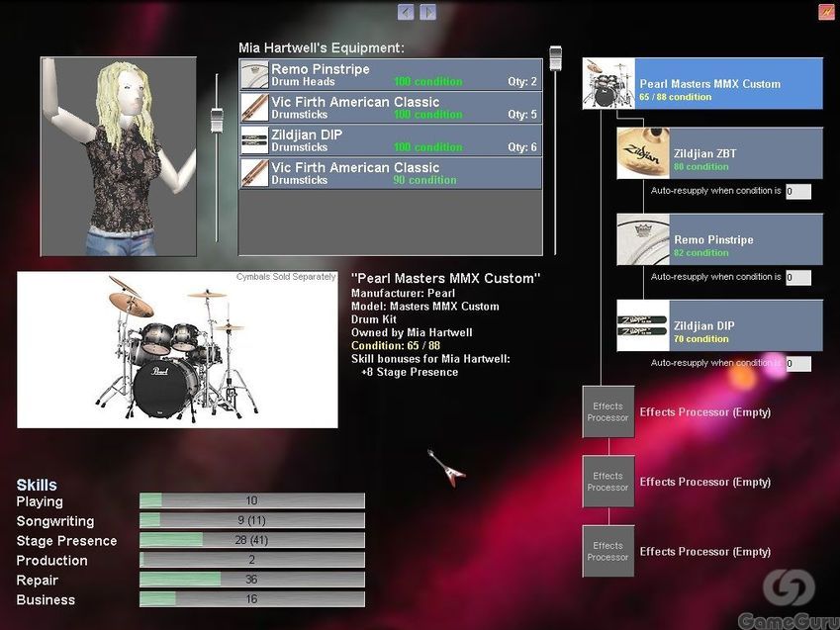Image resolution: width=840 pixels, height=630 pixels.
Task: Click 'Skills' heading
Action: point(37,485)
